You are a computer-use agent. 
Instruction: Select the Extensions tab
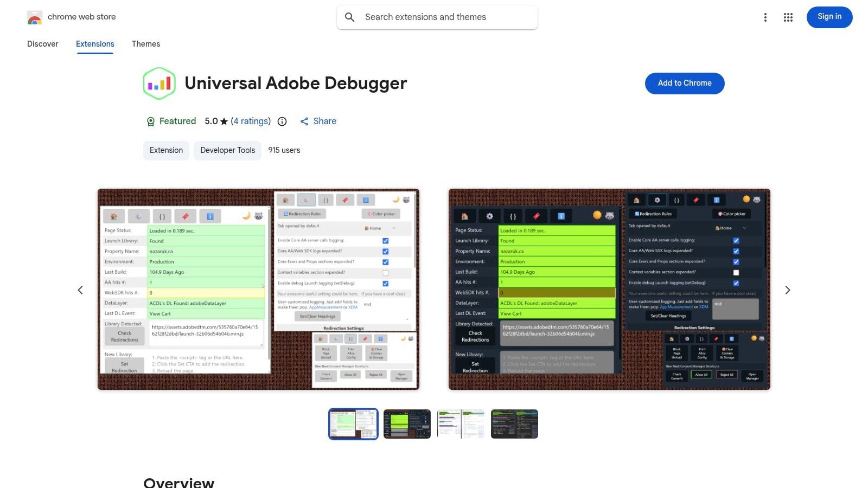tap(95, 44)
